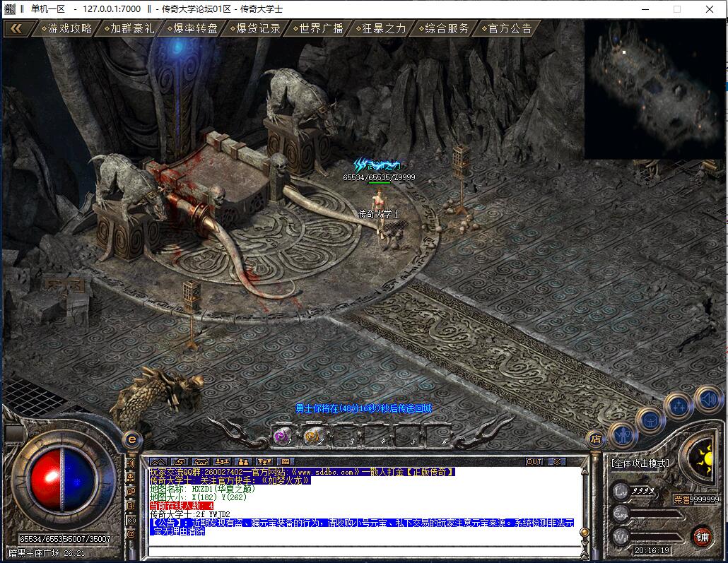
Task: Click the www.sddbc.com announcement line in chat
Action: (x=302, y=472)
